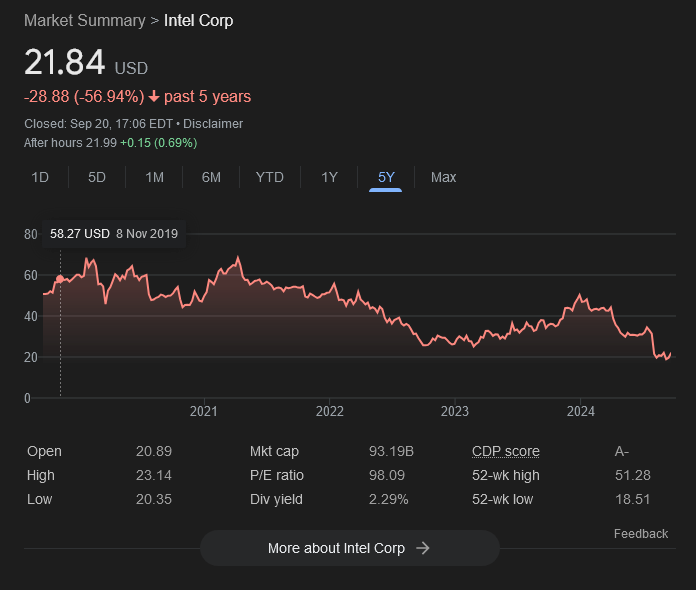
Task: Click the 2022 axis label on chart
Action: (x=329, y=411)
